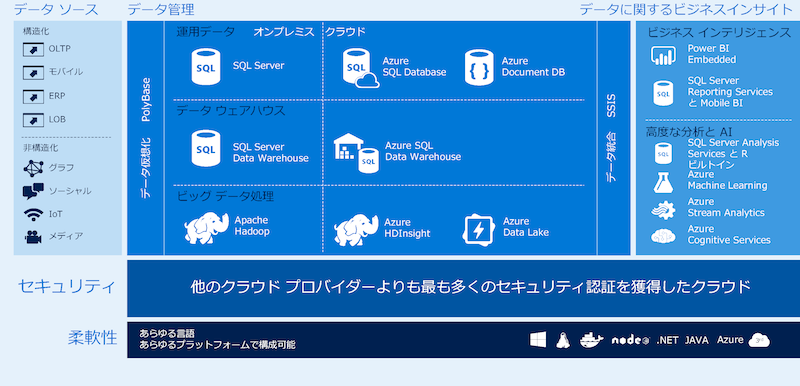The width and height of the screenshot is (800, 386).
Task: Click the オンプレミス label
Action: pyautogui.click(x=284, y=32)
